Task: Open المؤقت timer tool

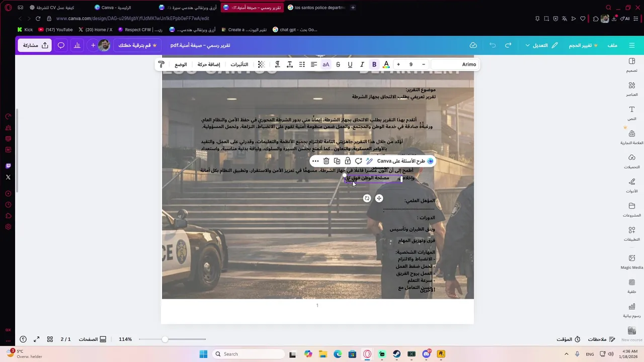Action: click(569, 339)
